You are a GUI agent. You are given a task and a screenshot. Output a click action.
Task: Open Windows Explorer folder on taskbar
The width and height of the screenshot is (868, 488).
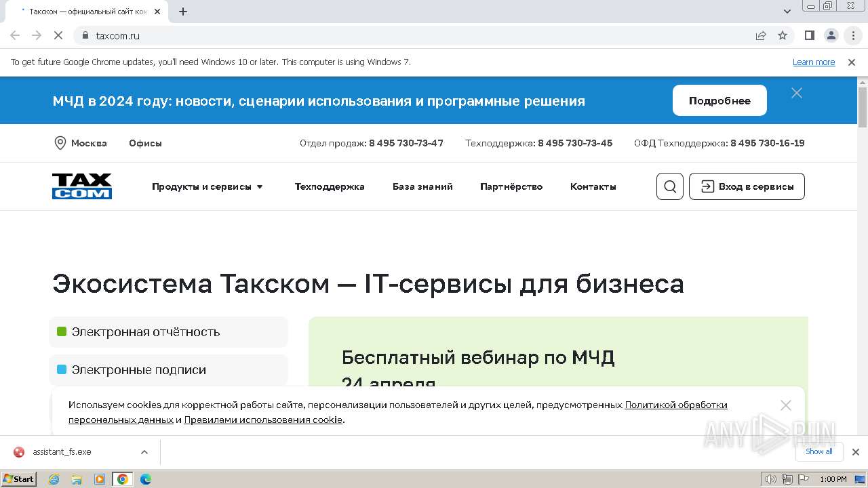77,479
